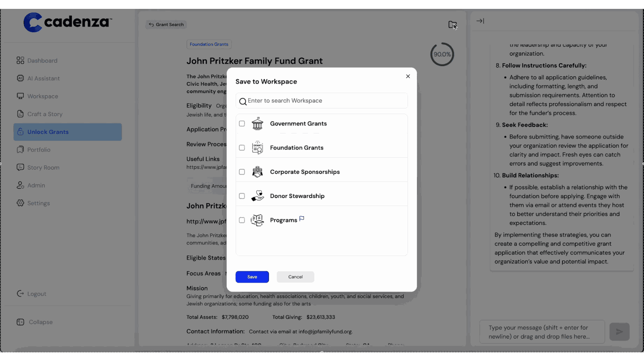The height and width of the screenshot is (362, 644).
Task: Click the Settings gear icon
Action: pyautogui.click(x=20, y=203)
